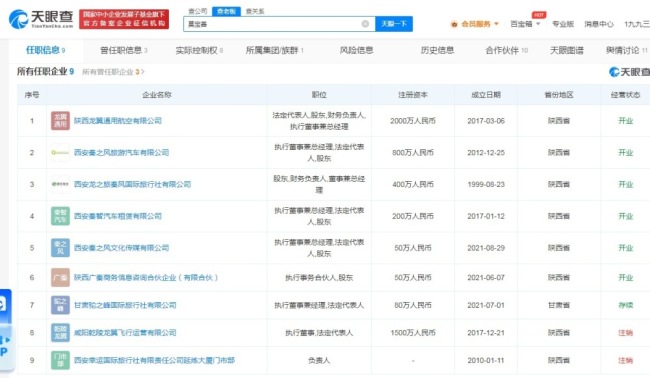The image size is (650, 378).
Task: Click the logo of 西安秦之风旅游汽车有限公司
Action: (x=60, y=153)
